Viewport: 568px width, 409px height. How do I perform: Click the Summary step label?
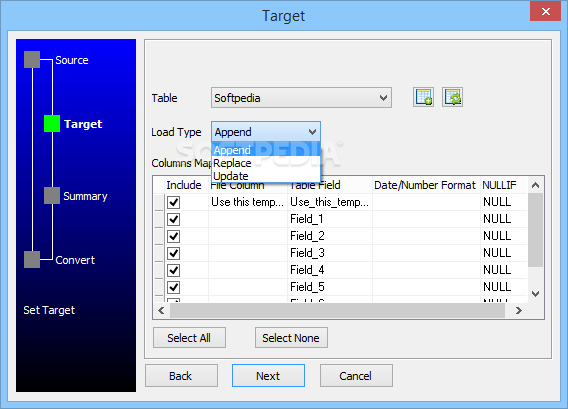tap(85, 196)
